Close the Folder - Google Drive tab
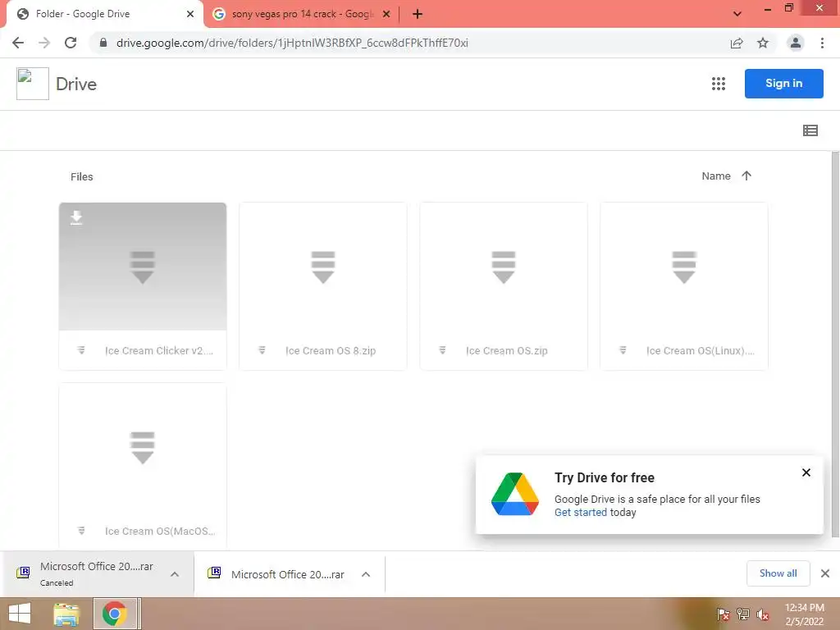840x630 pixels. click(190, 14)
